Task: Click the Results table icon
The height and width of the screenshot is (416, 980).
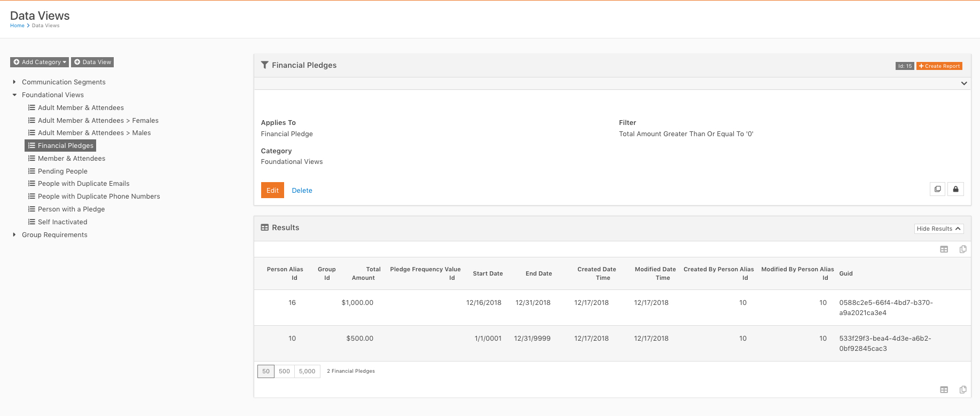Action: pos(264,227)
